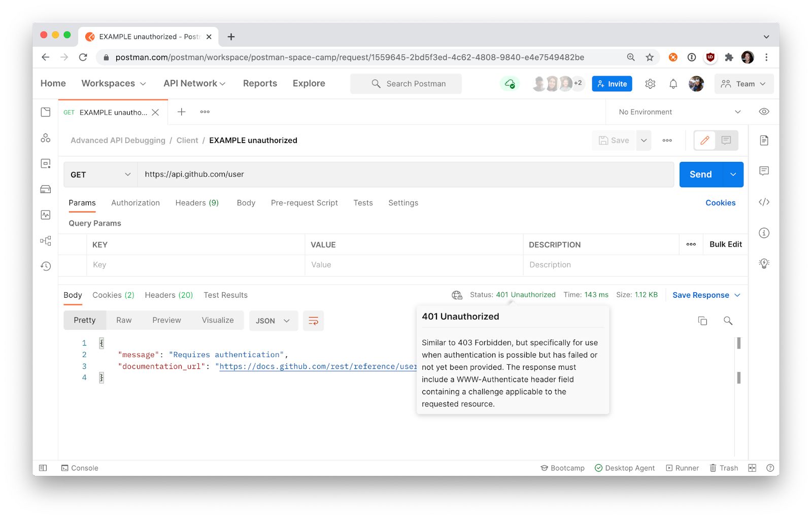Open the Mock Servers sidebar icon
Image resolution: width=812 pixels, height=519 pixels.
[46, 189]
